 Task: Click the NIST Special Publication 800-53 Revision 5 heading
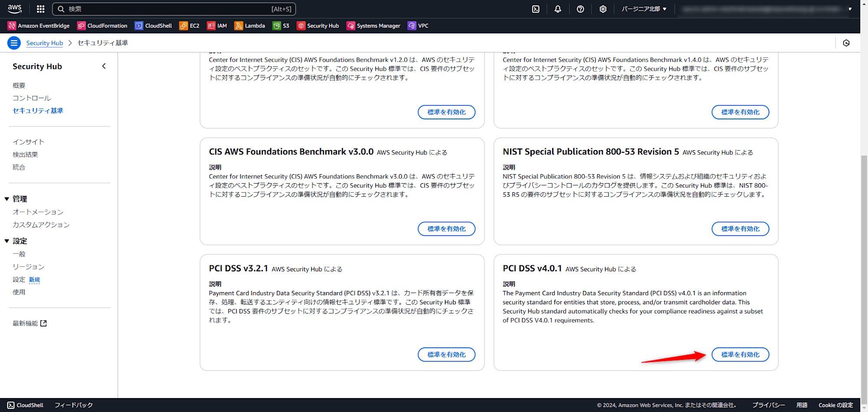[x=591, y=152]
